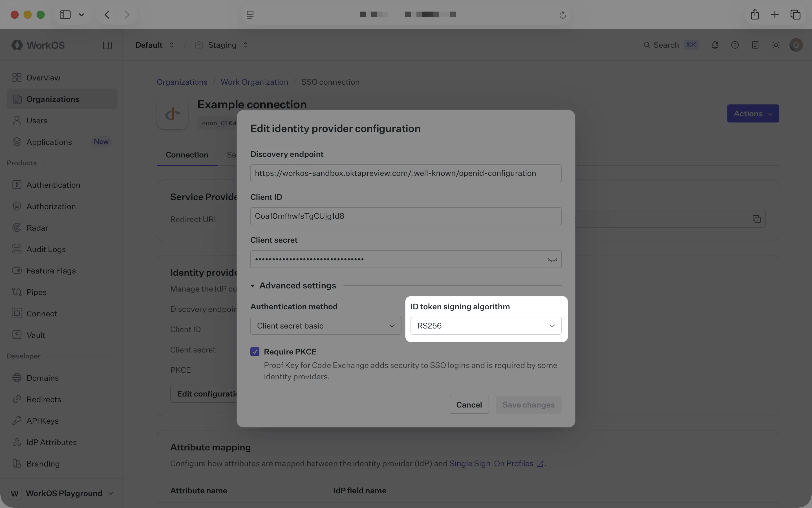Open user avatar menu

click(x=796, y=45)
